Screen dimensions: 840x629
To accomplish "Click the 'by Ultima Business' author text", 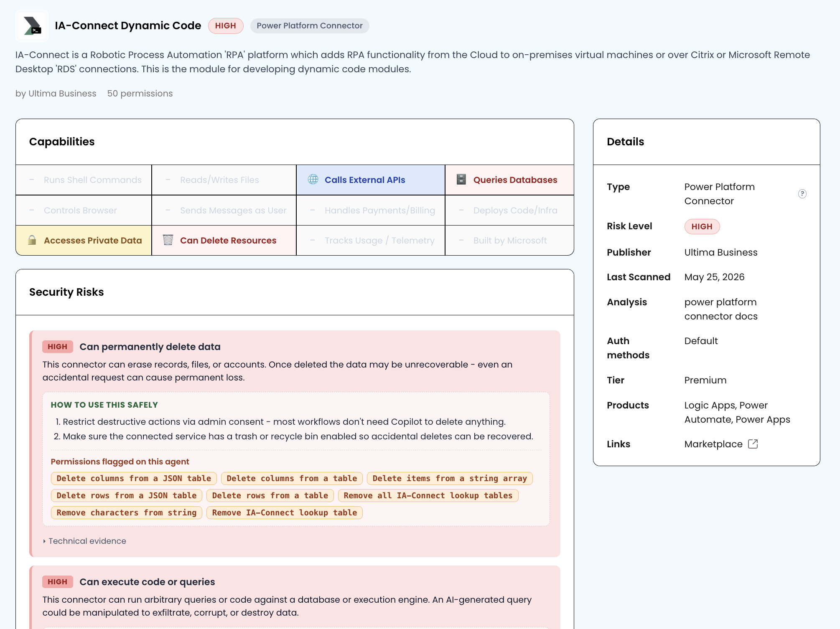I will click(x=56, y=94).
